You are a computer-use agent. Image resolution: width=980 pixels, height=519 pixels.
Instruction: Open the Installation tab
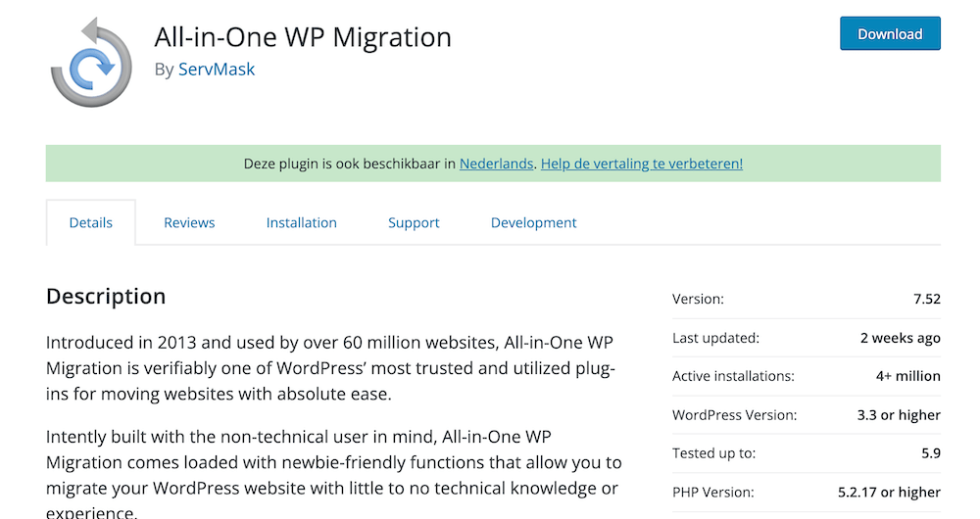pyautogui.click(x=301, y=222)
